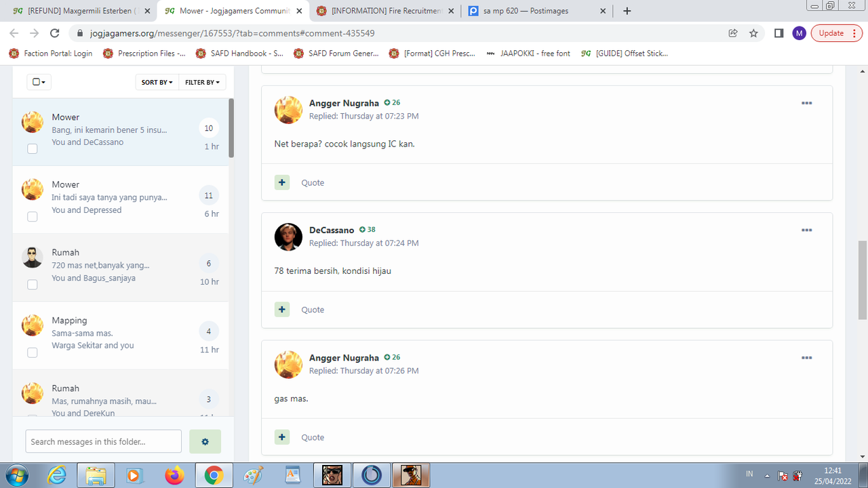Click the IN language indicator in the tray

coord(749,474)
